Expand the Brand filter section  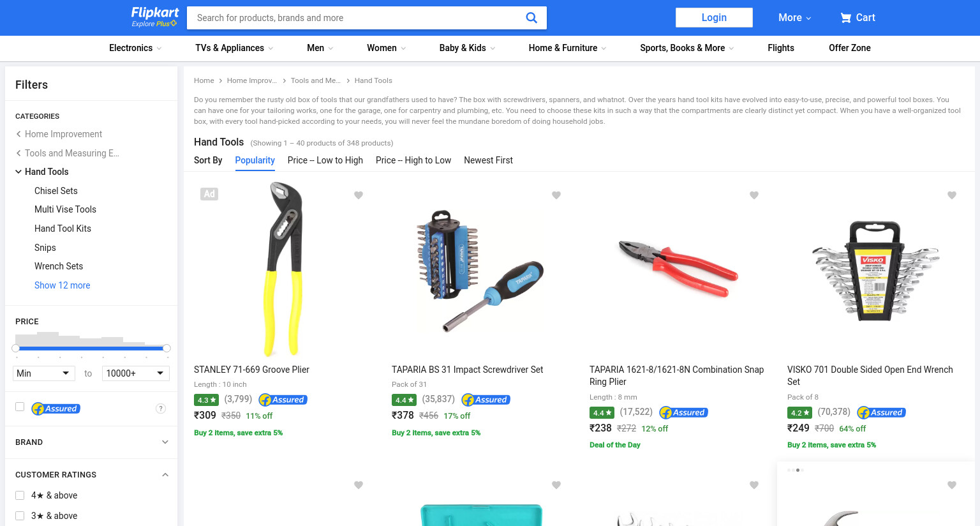pyautogui.click(x=91, y=442)
